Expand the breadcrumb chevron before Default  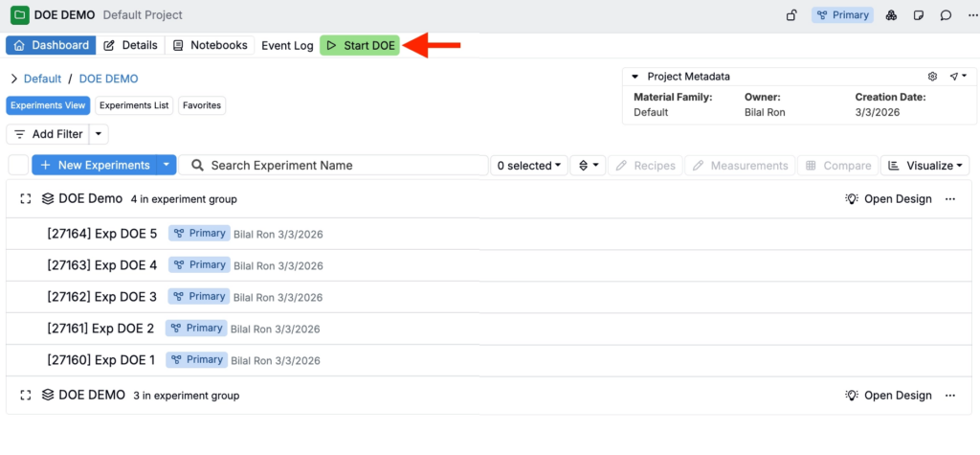[x=13, y=79]
